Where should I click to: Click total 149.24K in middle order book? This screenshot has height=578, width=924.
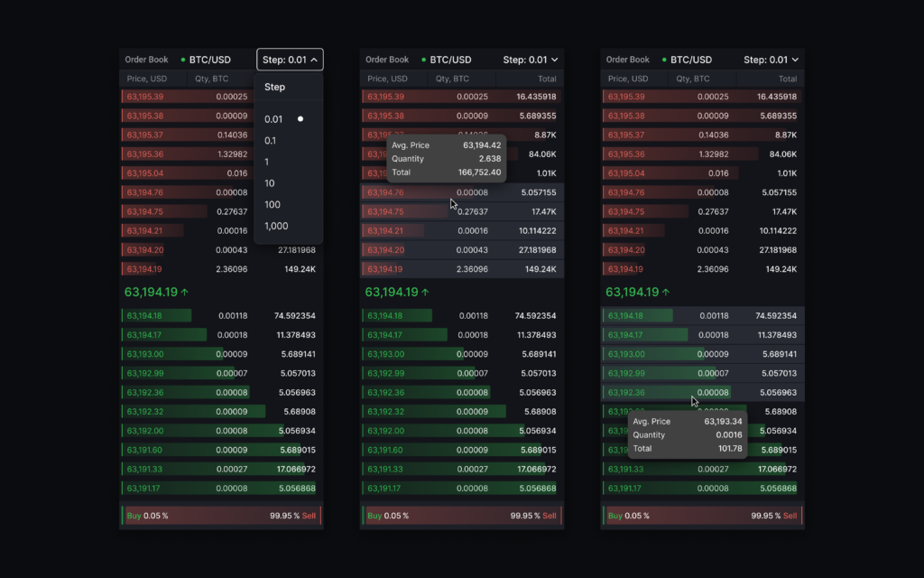[541, 269]
